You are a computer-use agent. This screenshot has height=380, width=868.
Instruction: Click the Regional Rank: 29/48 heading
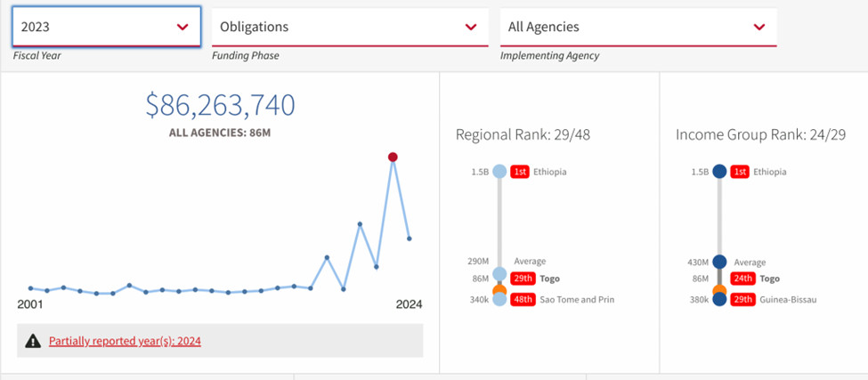523,135
